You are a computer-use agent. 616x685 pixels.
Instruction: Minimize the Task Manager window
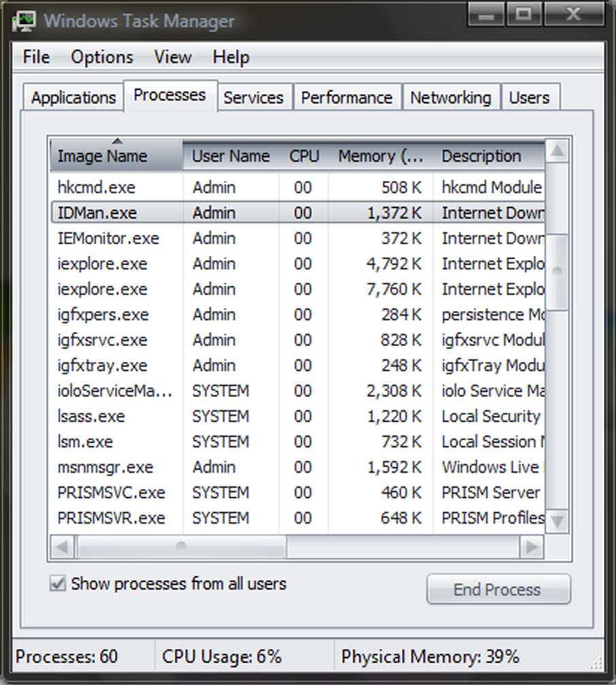point(486,14)
